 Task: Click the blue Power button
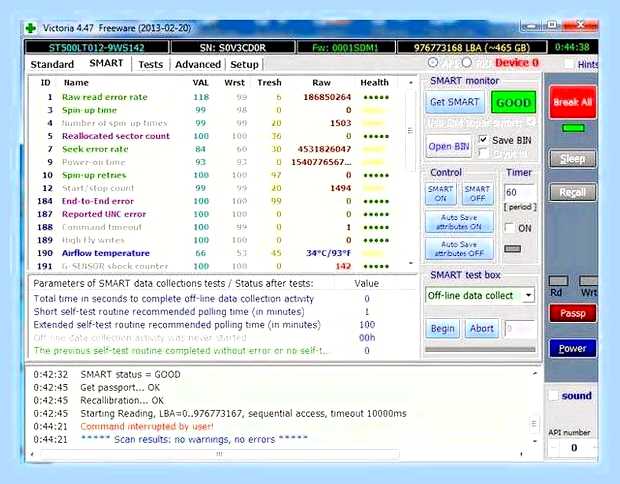tap(572, 348)
